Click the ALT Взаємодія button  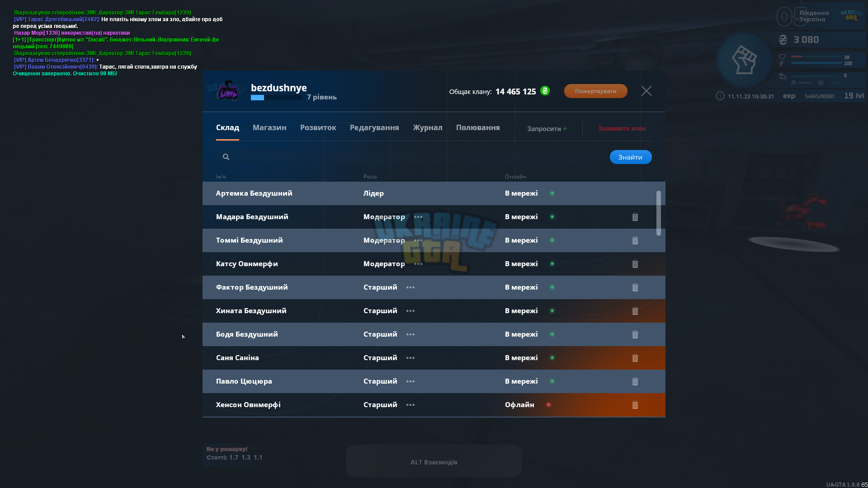[434, 461]
